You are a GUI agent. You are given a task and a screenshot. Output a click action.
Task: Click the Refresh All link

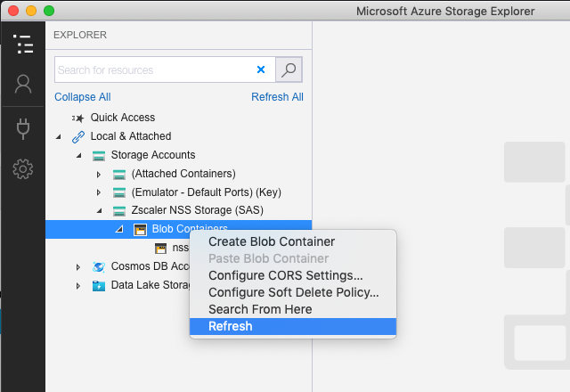pos(277,97)
